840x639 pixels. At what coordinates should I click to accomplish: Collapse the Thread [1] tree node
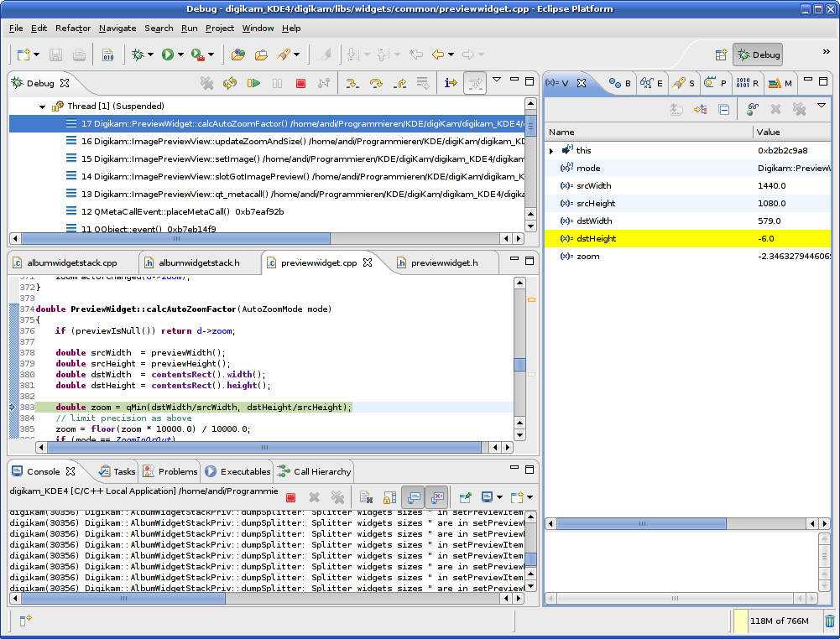point(42,106)
